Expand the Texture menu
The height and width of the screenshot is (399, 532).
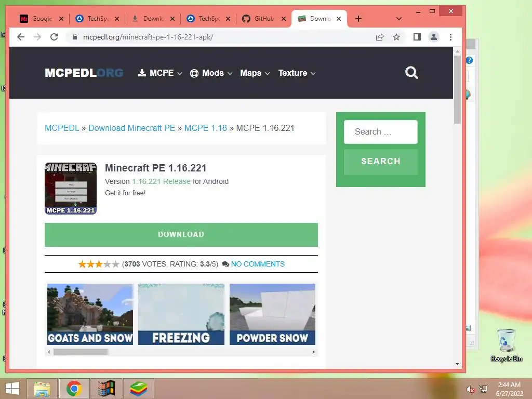(297, 73)
